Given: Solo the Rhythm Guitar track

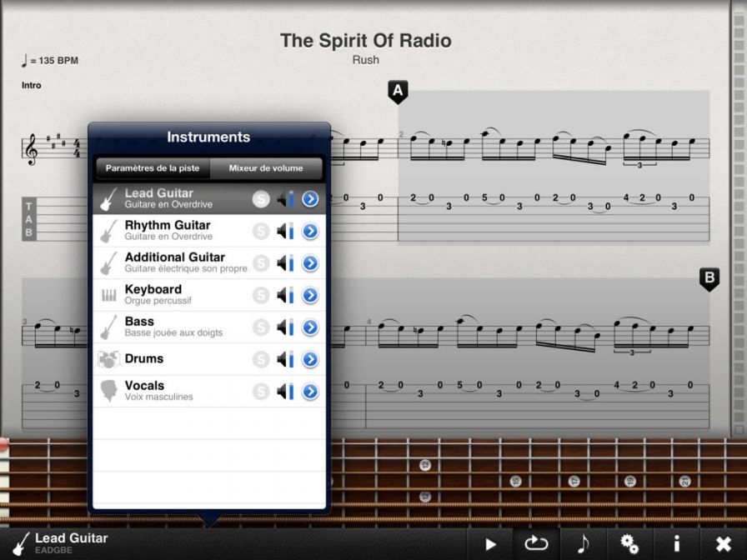Looking at the screenshot, I should 261,231.
